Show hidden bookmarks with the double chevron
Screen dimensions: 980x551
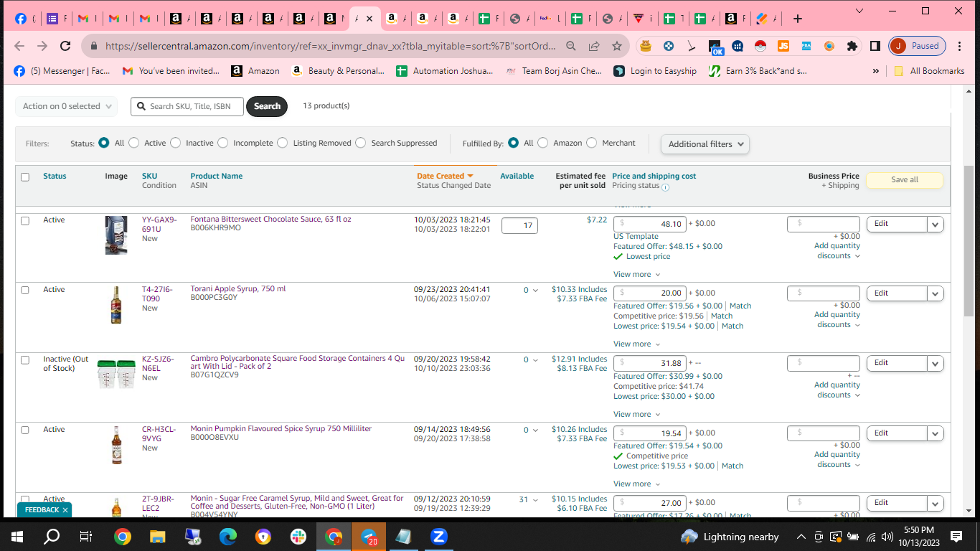tap(875, 71)
